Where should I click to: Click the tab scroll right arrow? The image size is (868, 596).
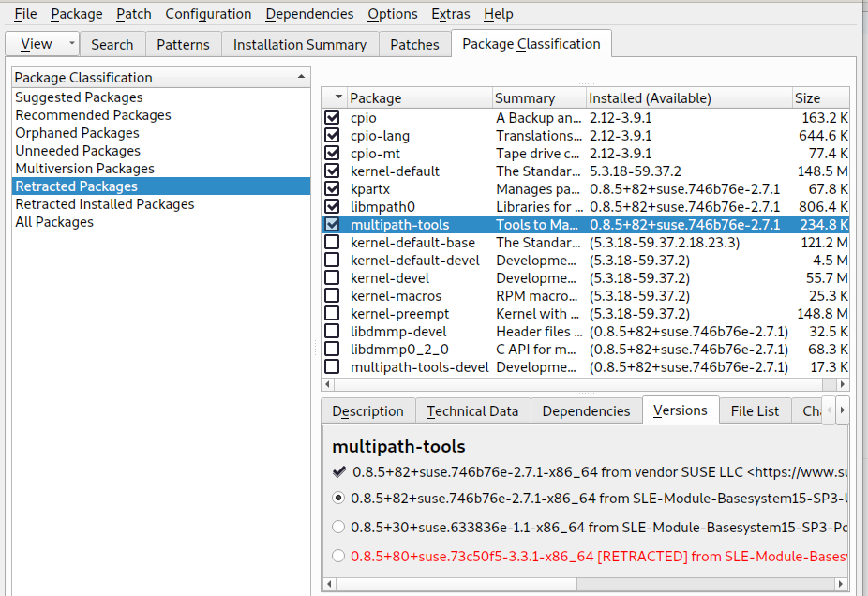coord(842,410)
